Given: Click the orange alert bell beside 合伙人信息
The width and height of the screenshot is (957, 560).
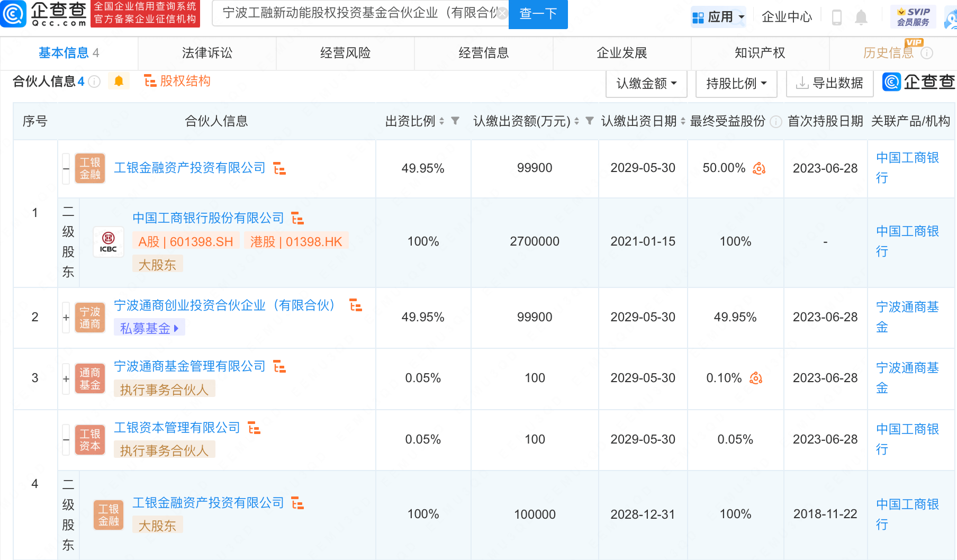Looking at the screenshot, I should [x=119, y=81].
